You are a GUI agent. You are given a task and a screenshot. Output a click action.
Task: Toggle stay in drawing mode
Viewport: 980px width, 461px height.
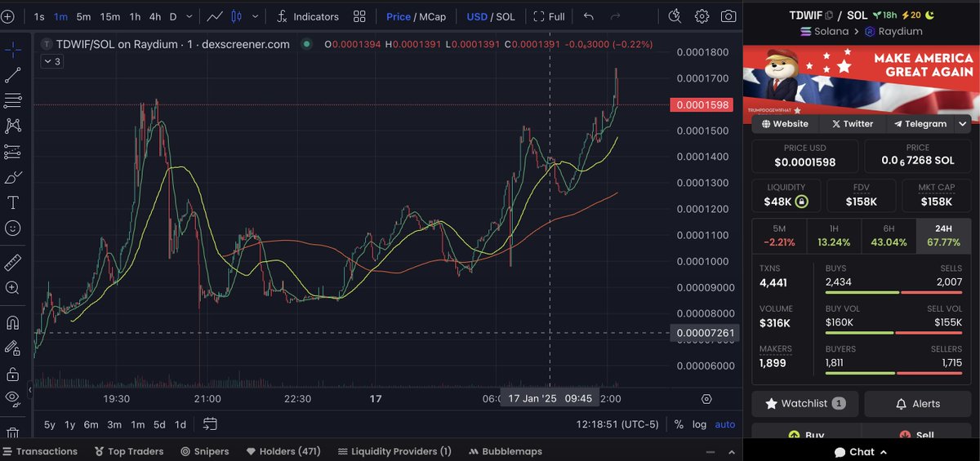click(13, 348)
